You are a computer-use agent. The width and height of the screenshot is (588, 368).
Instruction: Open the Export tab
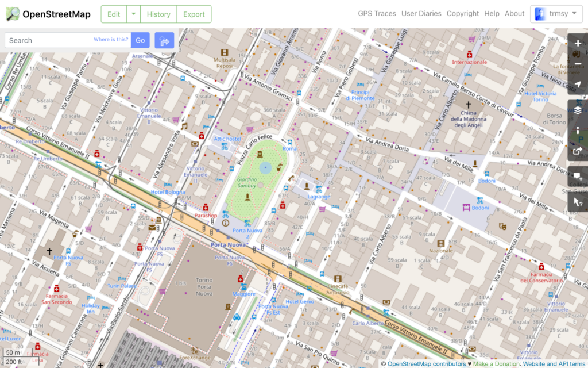tap(194, 14)
